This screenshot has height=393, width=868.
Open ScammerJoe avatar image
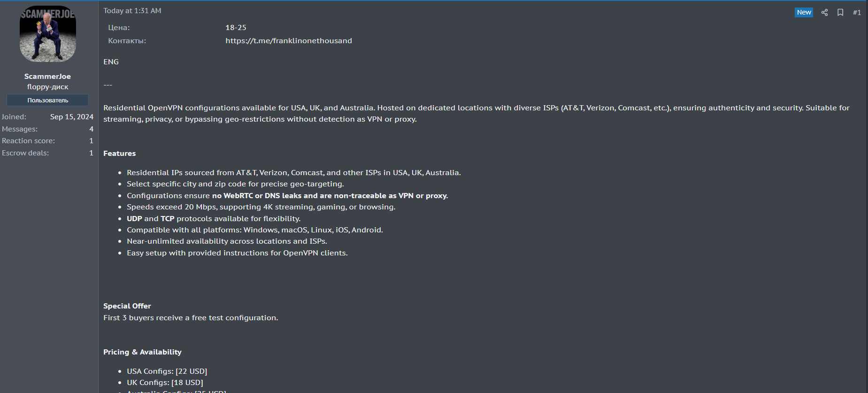coord(48,34)
